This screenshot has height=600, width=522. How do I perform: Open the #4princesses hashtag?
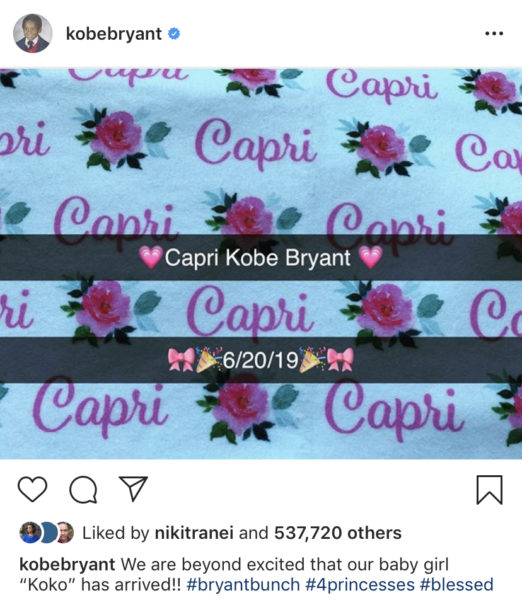tap(360, 585)
